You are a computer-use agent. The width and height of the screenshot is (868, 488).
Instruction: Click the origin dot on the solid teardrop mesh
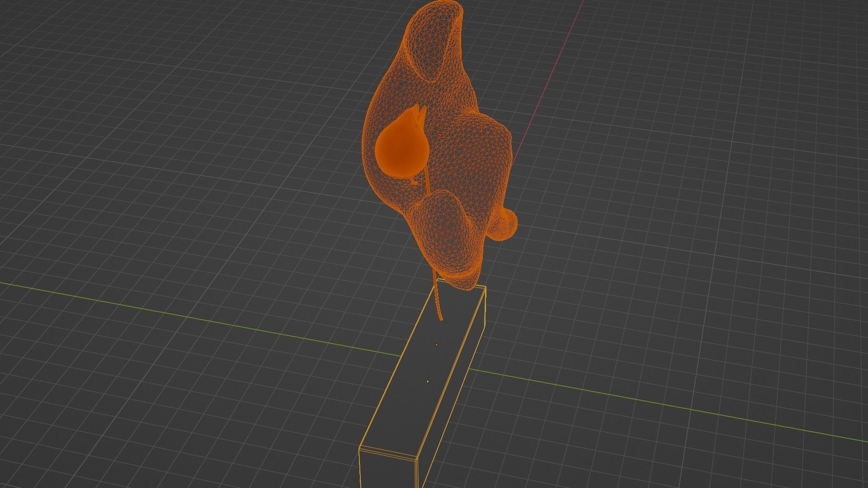(416, 126)
